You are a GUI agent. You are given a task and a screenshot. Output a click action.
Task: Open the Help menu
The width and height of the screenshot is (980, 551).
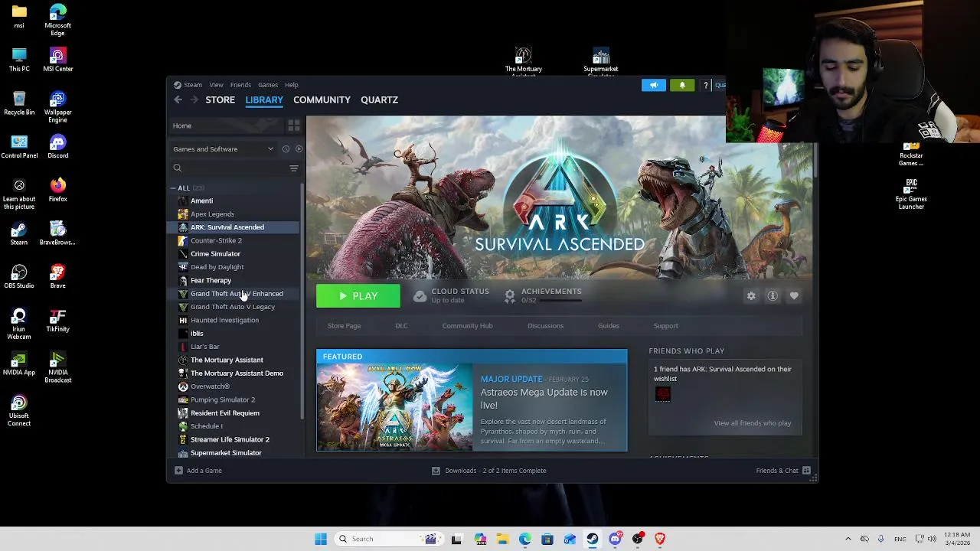click(292, 85)
